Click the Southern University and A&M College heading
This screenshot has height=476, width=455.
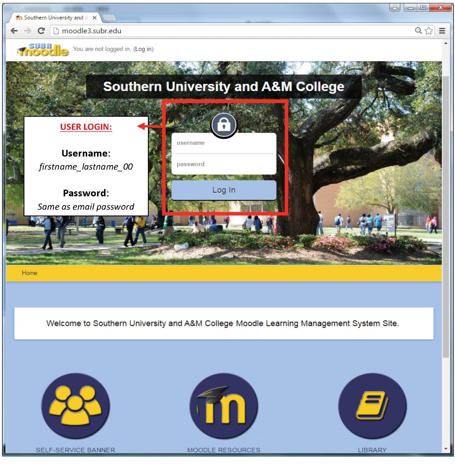224,87
